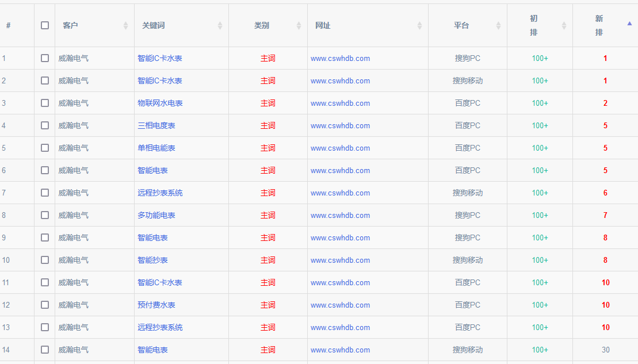
Task: Tick checkbox for row 5 单相电能表
Action: tap(45, 148)
